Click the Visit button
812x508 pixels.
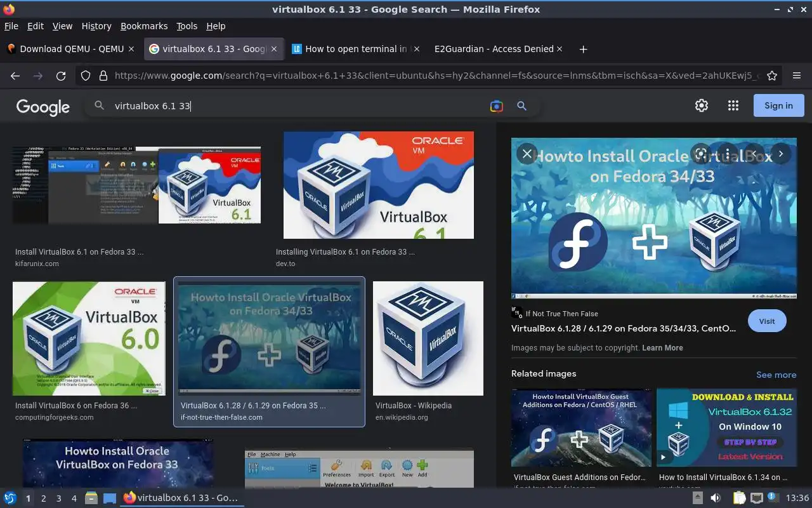point(767,321)
